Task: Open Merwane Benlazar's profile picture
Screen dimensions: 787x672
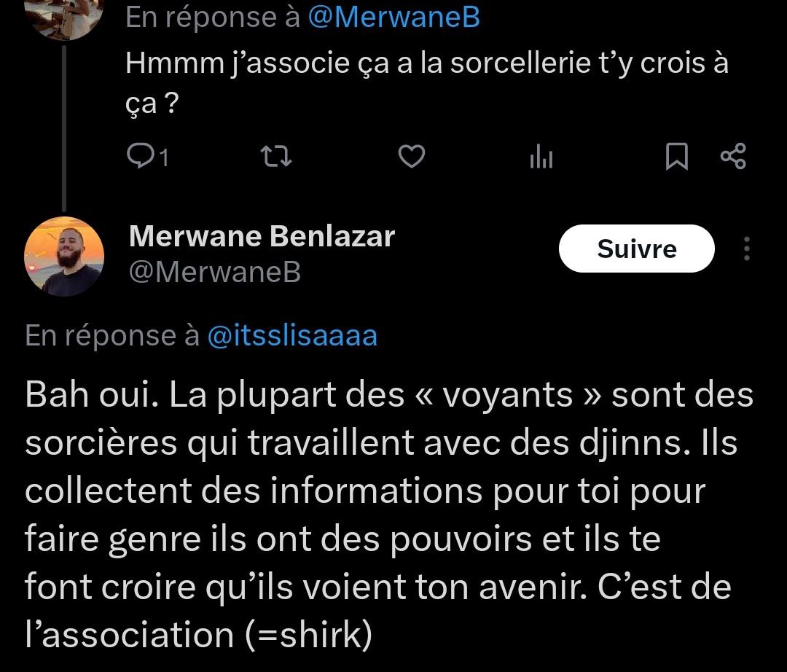Action: (x=64, y=257)
